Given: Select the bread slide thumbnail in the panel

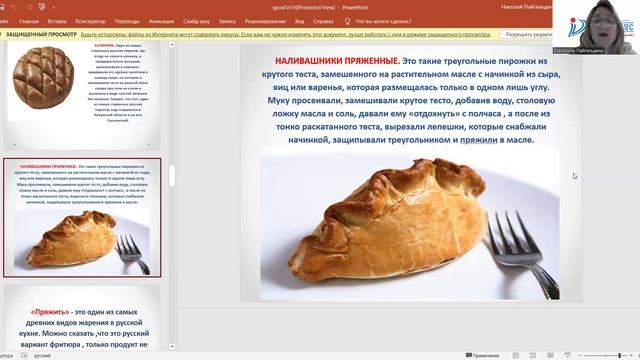Looking at the screenshot, I should coord(82,95).
